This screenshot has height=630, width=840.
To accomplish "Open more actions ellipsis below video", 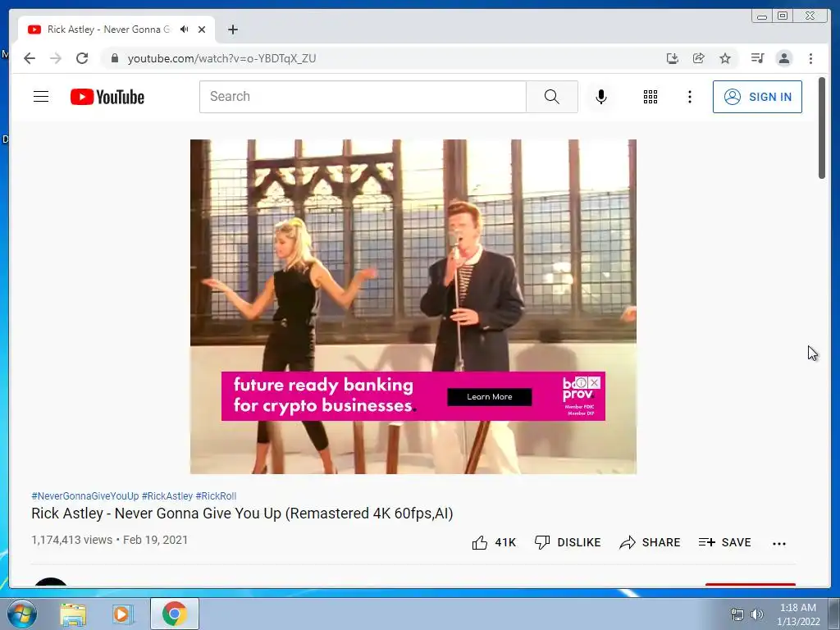I will pos(779,543).
